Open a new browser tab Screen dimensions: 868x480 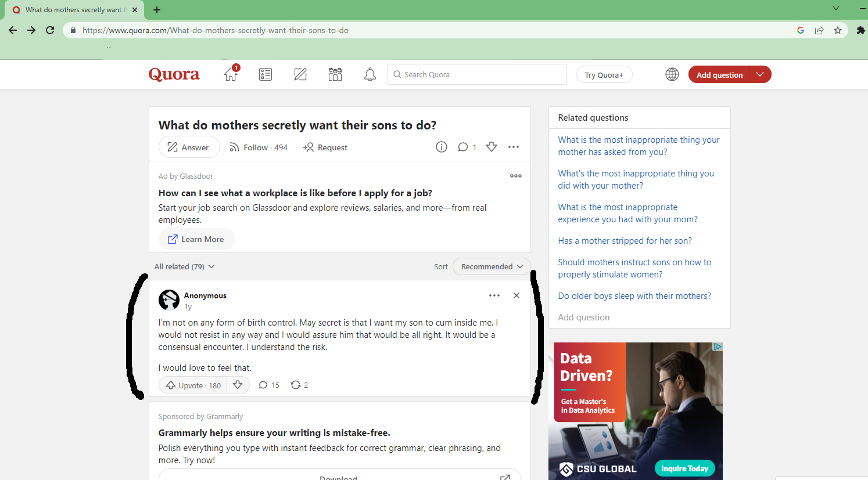(157, 10)
